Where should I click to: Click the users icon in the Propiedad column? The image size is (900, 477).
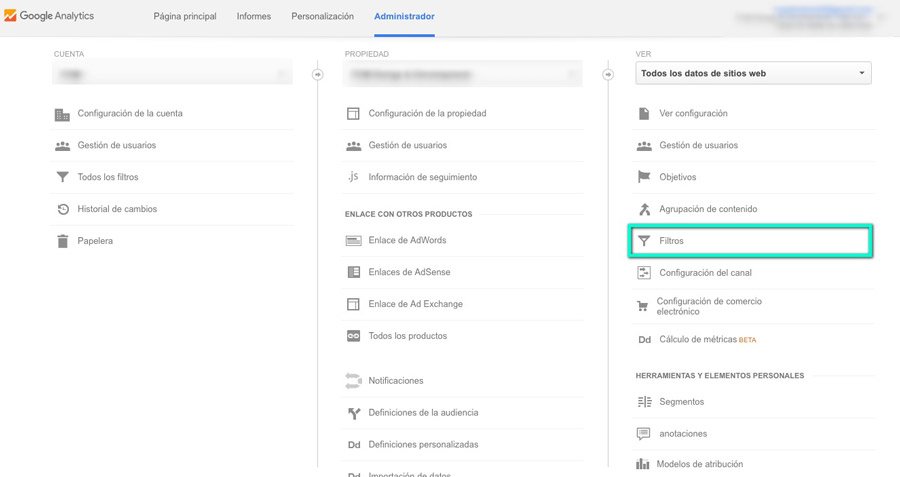point(354,146)
